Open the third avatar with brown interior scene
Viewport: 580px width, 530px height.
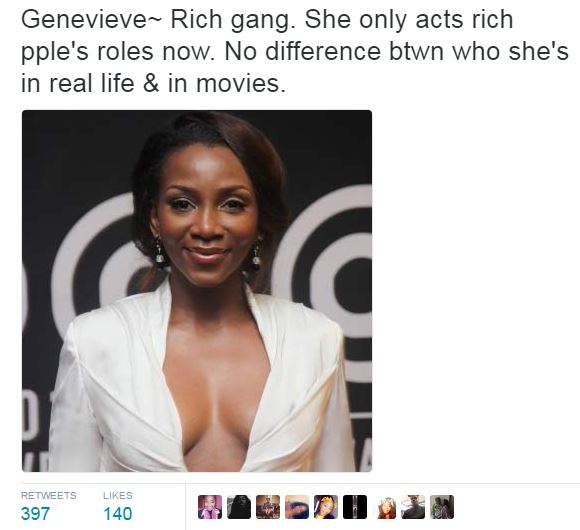pos(268,507)
